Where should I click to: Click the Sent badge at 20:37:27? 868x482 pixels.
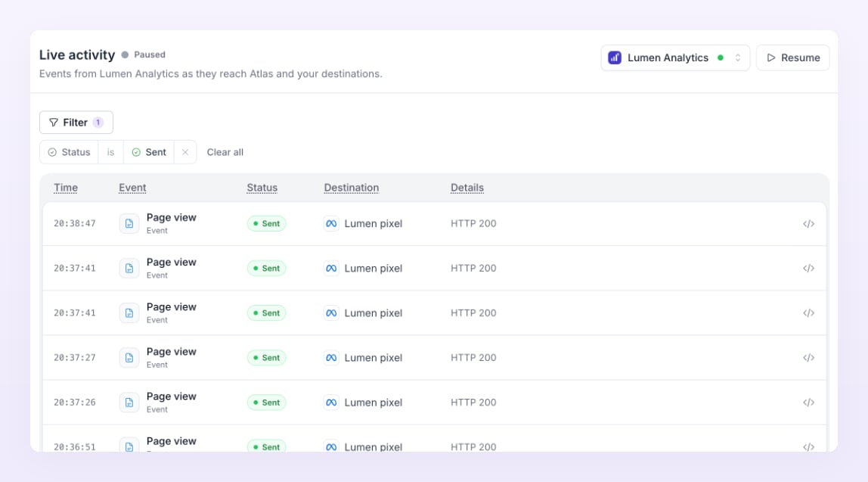click(266, 358)
